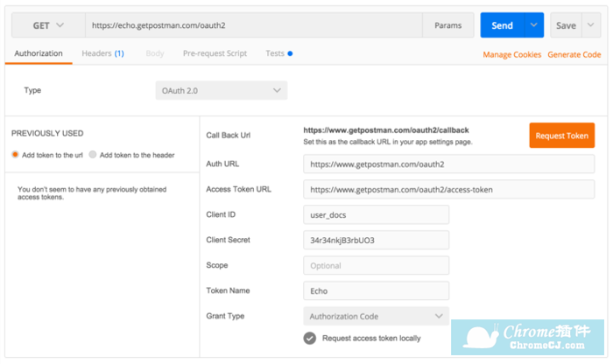The width and height of the screenshot is (613, 364).
Task: Click the request URL field
Action: [x=254, y=25]
